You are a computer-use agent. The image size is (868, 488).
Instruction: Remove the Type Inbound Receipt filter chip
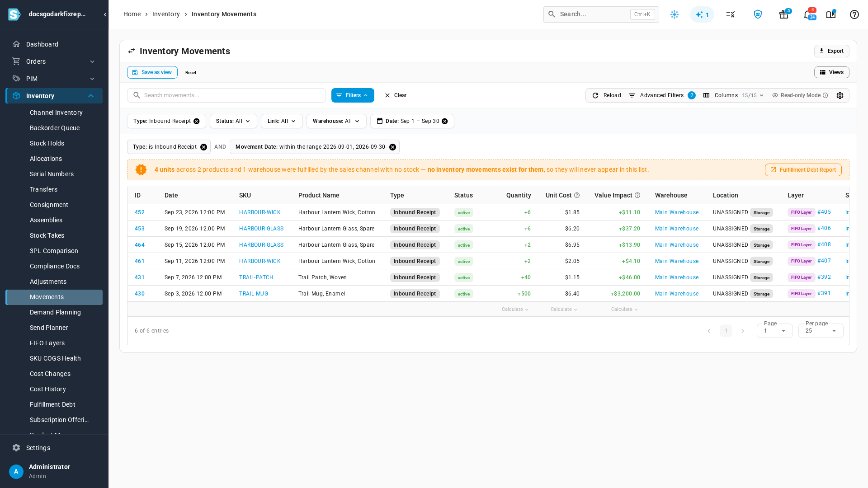[x=196, y=121]
